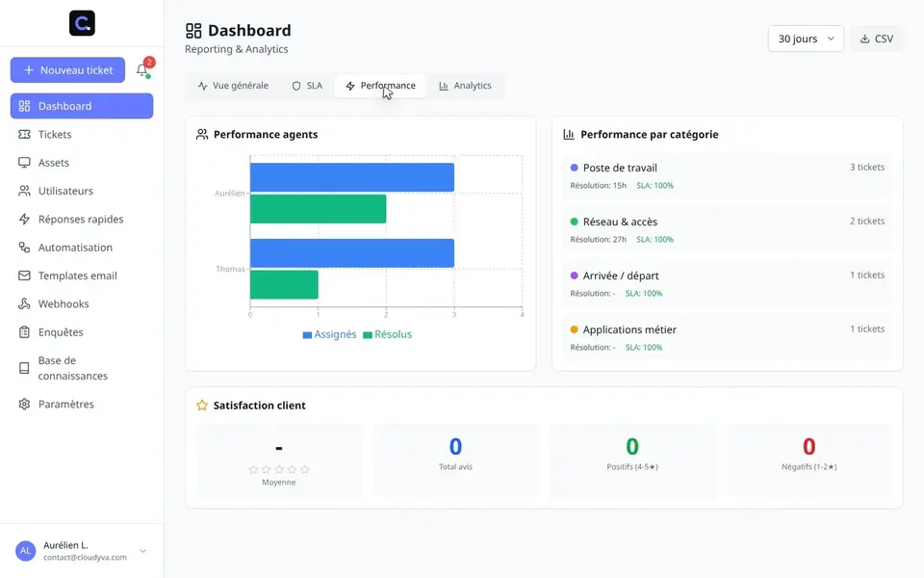
Task: Click the Dashboard title grid icon
Action: [193, 31]
